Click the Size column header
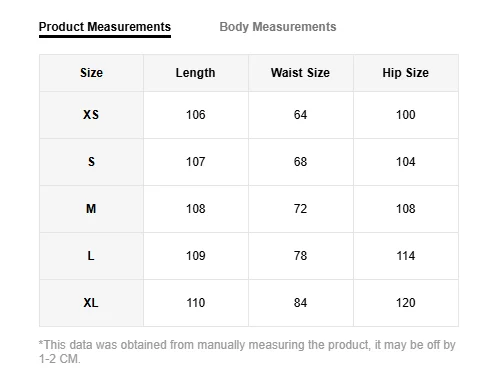 coord(91,73)
